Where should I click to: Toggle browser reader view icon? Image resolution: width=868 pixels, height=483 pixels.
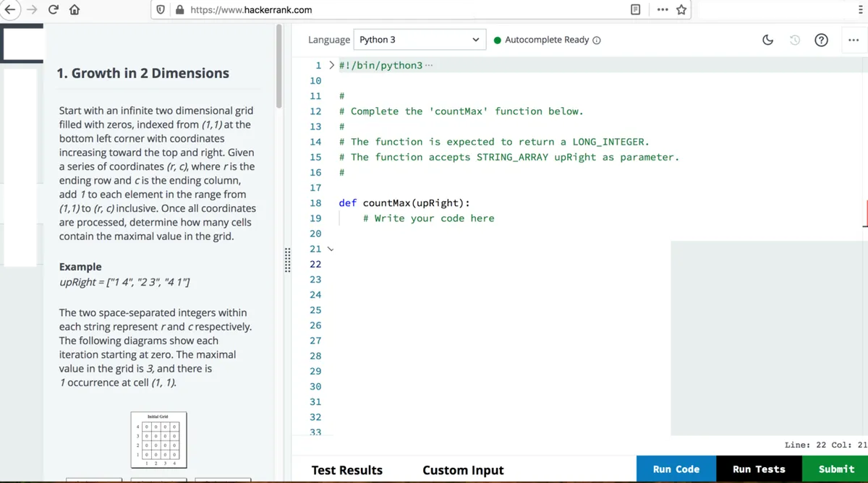(636, 10)
